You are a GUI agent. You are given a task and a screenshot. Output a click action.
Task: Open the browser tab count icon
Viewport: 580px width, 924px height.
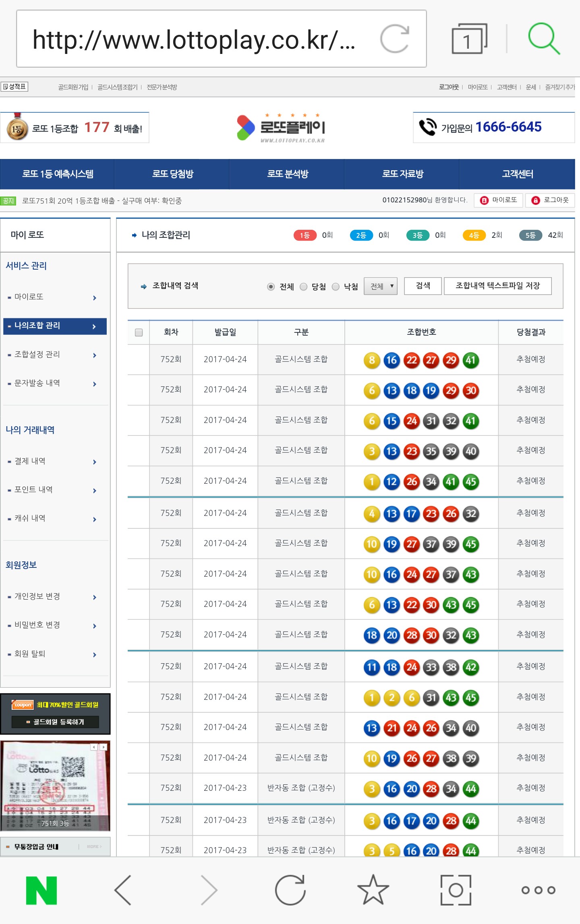[469, 39]
